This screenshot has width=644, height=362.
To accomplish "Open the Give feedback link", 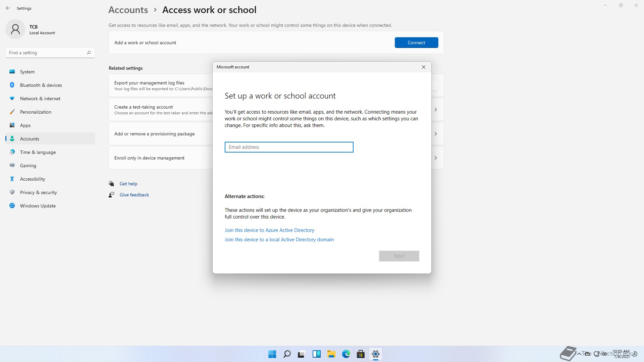I will pos(134,195).
